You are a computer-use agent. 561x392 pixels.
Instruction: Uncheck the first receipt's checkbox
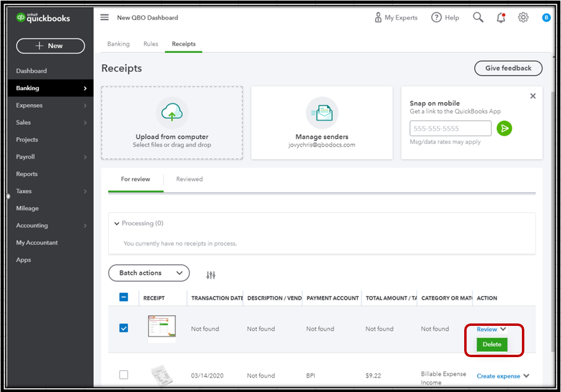tap(123, 328)
